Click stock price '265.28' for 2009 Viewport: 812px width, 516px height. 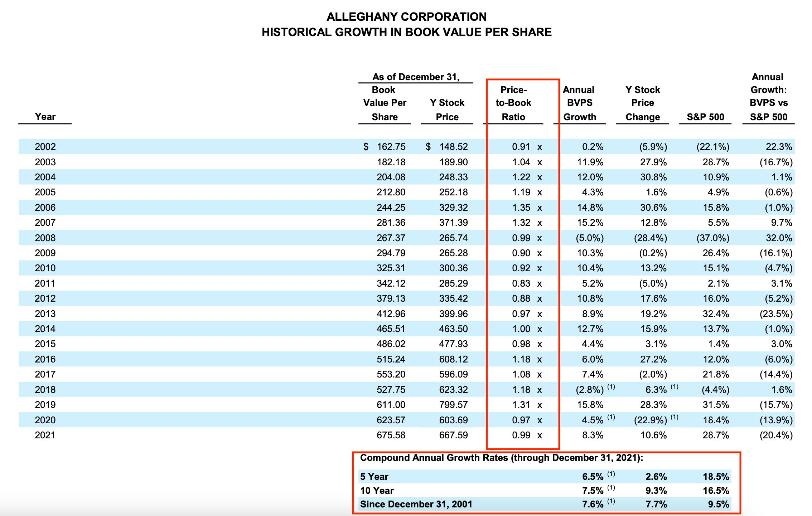(454, 253)
